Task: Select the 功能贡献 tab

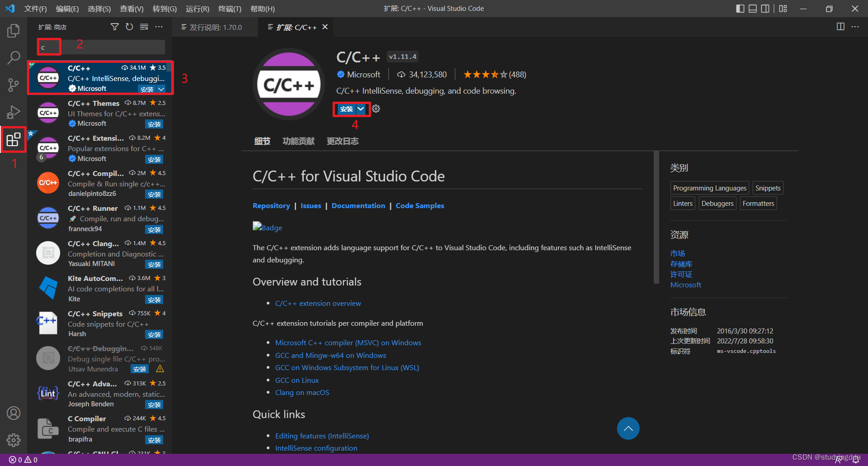Action: click(x=298, y=141)
